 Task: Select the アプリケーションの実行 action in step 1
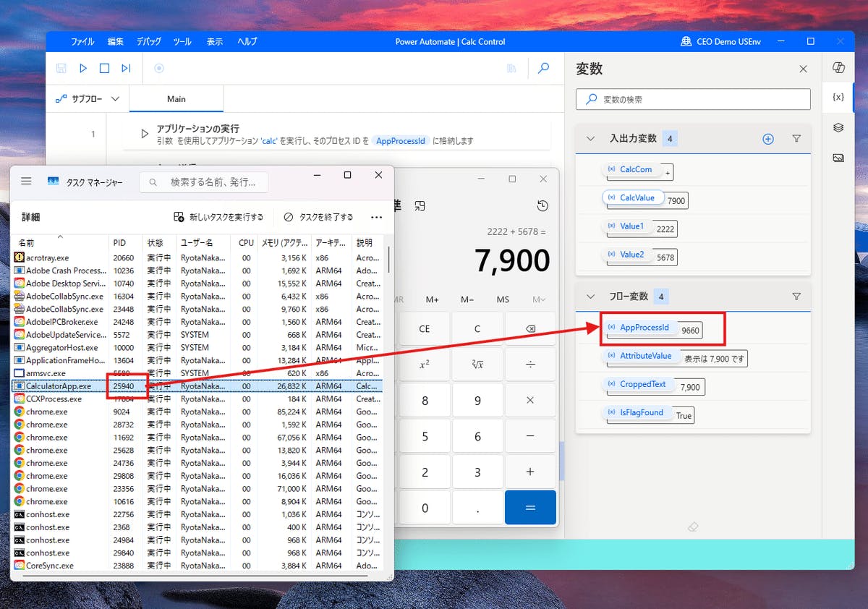336,135
